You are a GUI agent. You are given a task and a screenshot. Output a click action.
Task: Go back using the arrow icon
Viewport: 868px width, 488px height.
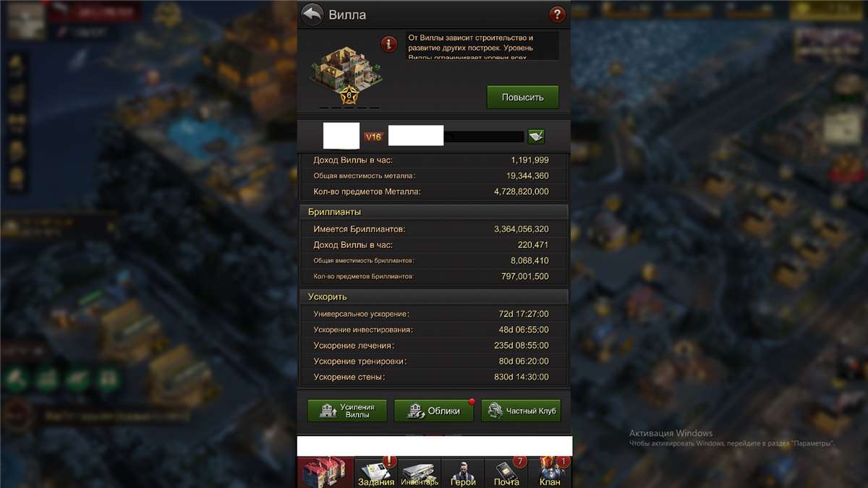pyautogui.click(x=312, y=14)
